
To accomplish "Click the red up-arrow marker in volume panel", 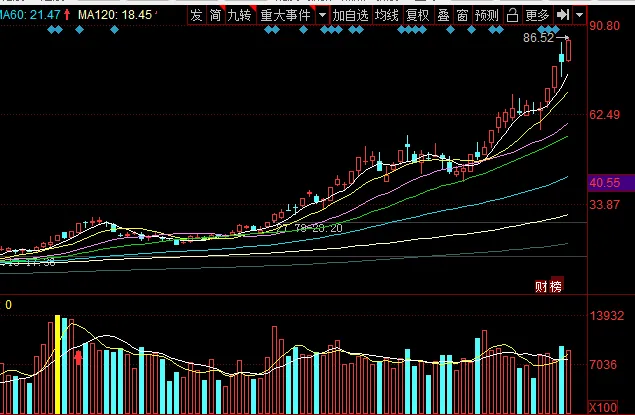I will click(78, 357).
